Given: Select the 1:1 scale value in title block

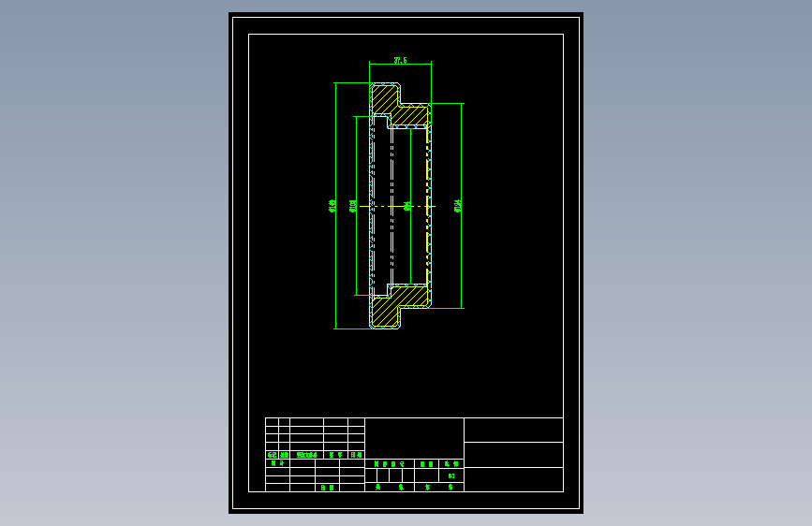Looking at the screenshot, I should pyautogui.click(x=451, y=475).
